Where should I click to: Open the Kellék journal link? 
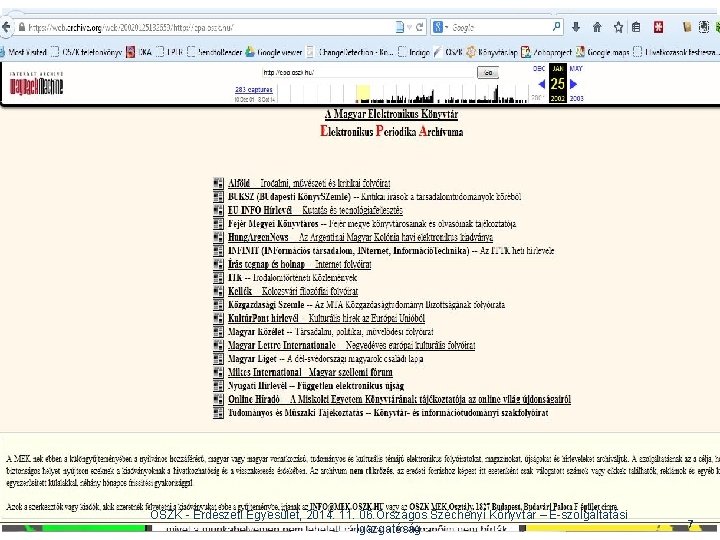(x=293, y=291)
